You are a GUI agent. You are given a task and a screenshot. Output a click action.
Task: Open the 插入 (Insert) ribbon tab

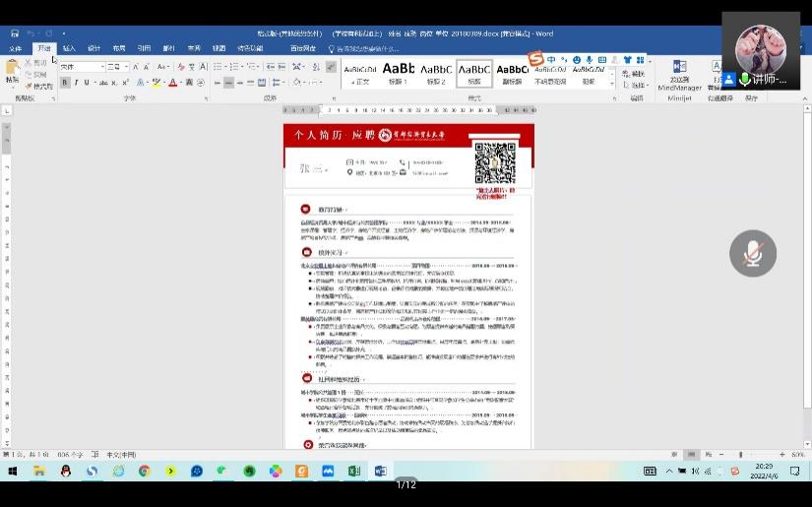coord(69,48)
